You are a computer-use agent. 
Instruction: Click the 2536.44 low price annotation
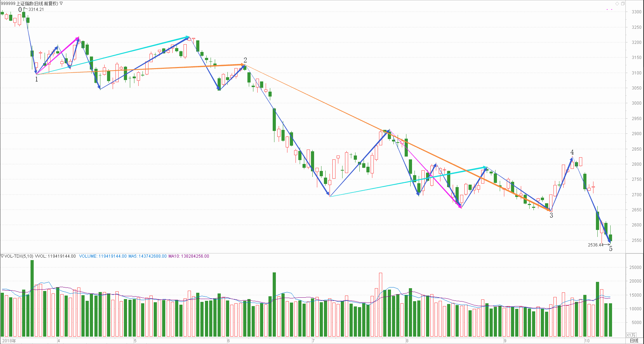[596, 245]
